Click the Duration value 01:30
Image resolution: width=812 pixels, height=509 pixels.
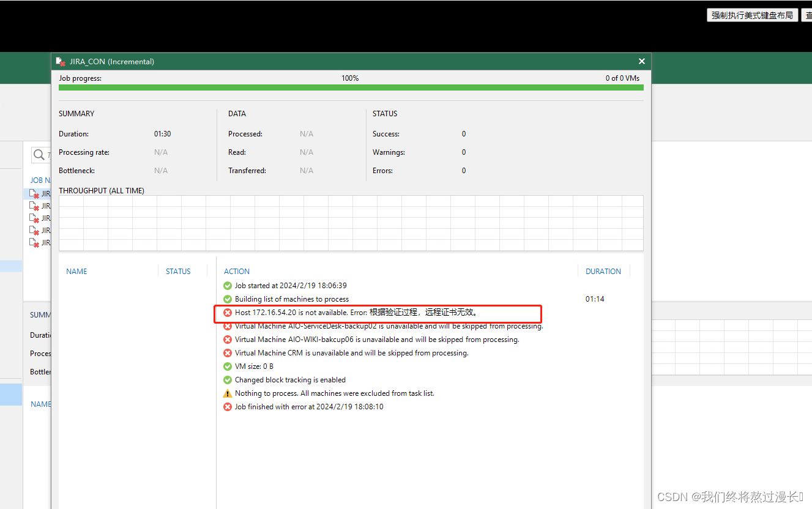(x=163, y=134)
